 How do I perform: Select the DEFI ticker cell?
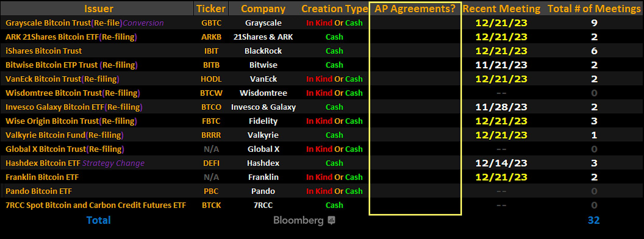[x=211, y=163]
